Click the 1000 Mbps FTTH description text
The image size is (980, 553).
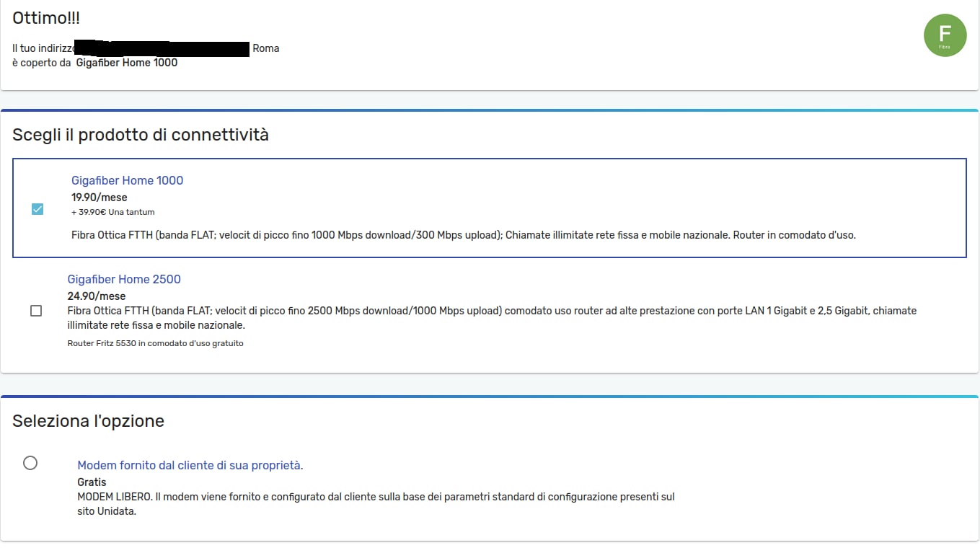(x=464, y=235)
